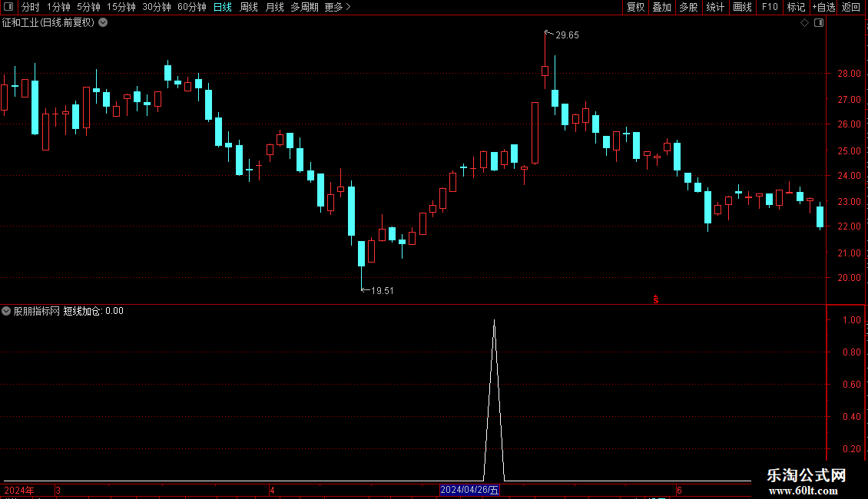868x499 pixels.
Task: Click the 标记 mark button
Action: pyautogui.click(x=796, y=7)
